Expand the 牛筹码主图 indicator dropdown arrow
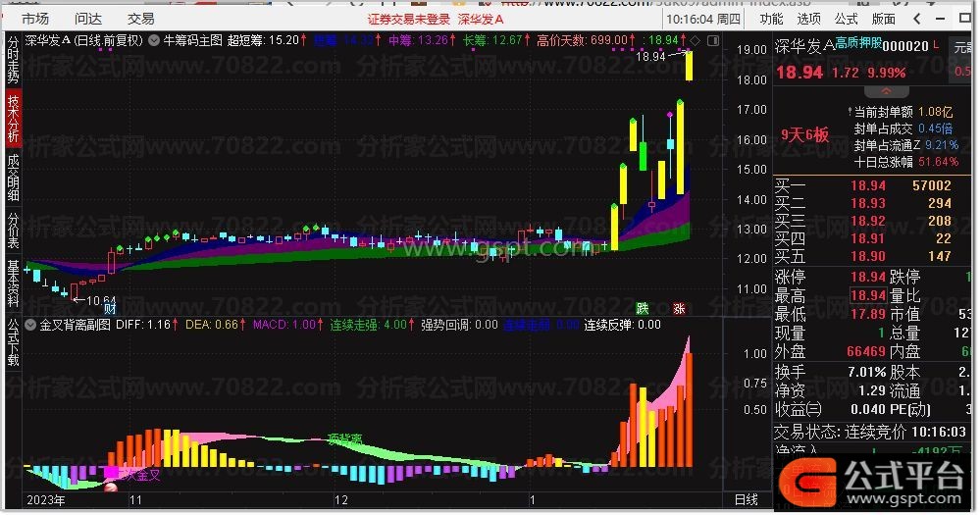 point(154,41)
